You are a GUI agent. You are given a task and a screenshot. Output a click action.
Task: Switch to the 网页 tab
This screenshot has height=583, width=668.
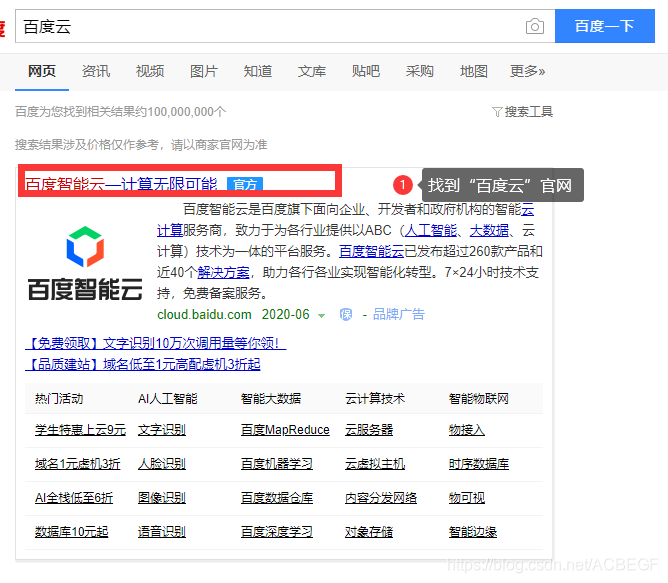42,71
